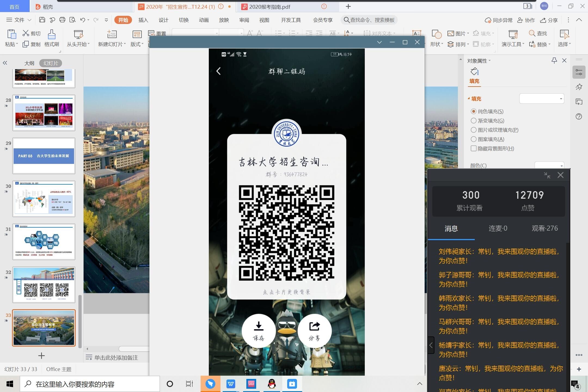This screenshot has width=588, height=392.
Task: Switch to the 观看·276 viewers tab
Action: pos(544,228)
